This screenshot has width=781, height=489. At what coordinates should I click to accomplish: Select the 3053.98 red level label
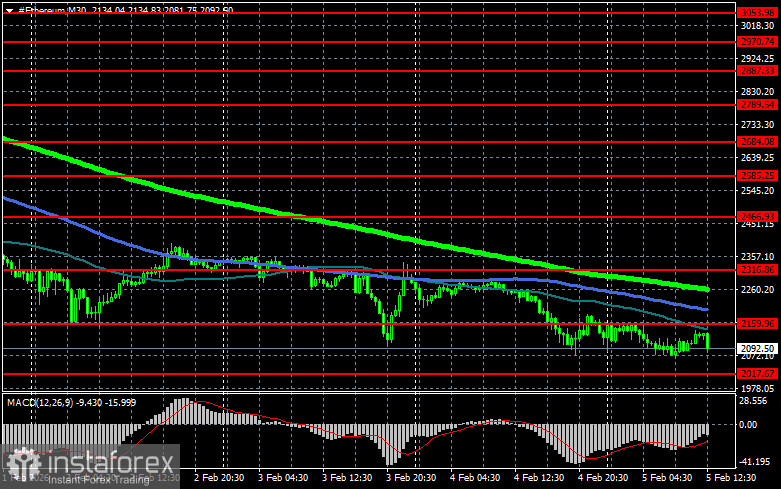[x=758, y=12]
